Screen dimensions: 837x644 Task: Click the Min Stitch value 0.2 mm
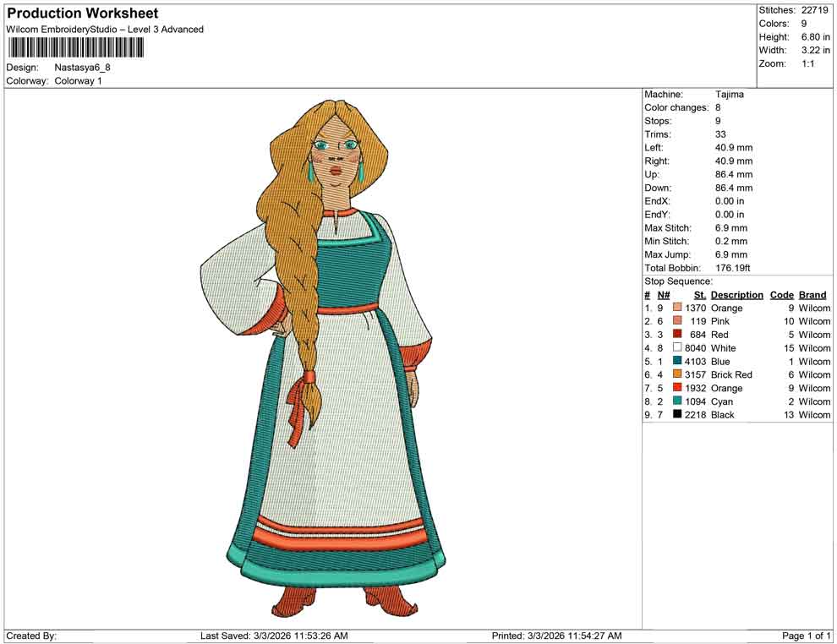731,241
